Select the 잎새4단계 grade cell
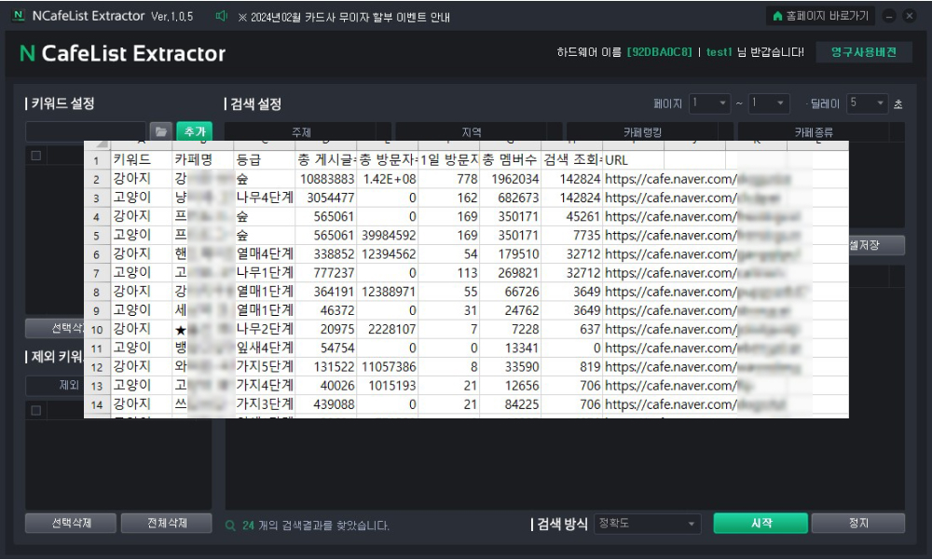 265,348
